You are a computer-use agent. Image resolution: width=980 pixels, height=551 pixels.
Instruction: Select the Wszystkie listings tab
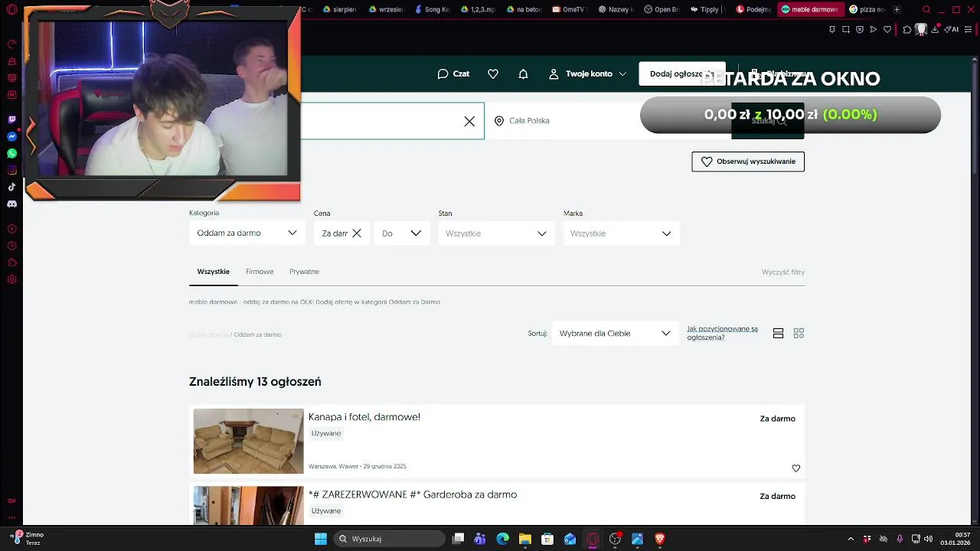coord(213,272)
